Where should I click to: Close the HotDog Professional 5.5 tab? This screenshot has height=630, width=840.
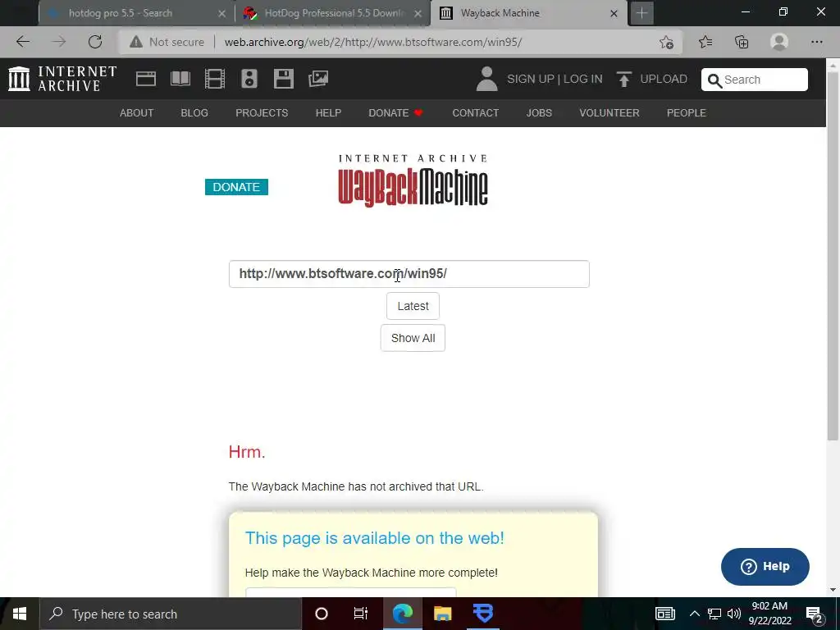418,13
